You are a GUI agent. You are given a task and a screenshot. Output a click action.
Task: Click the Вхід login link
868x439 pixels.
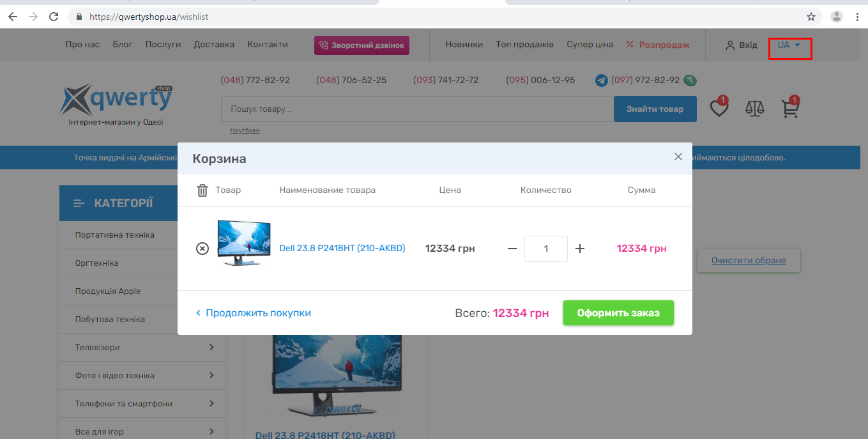[742, 45]
